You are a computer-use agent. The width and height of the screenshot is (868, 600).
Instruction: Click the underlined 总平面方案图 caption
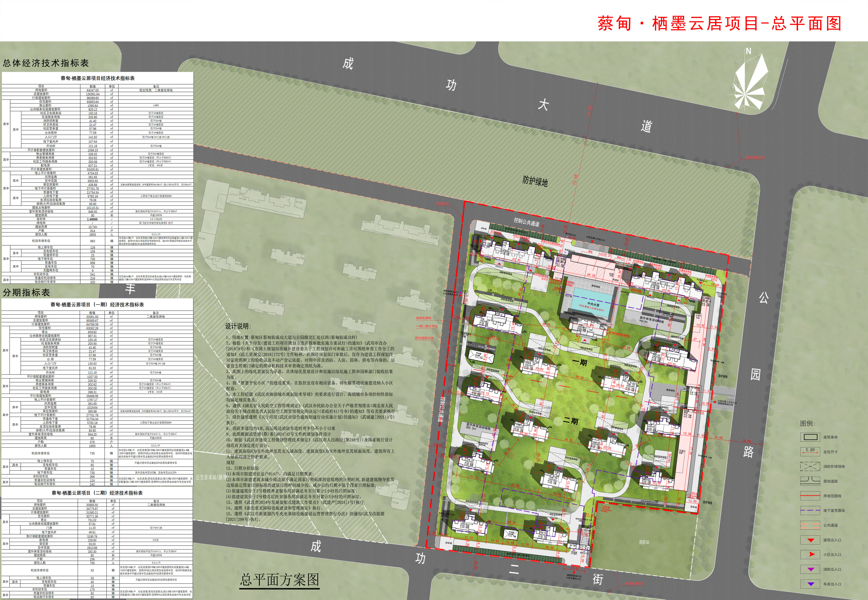(279, 580)
